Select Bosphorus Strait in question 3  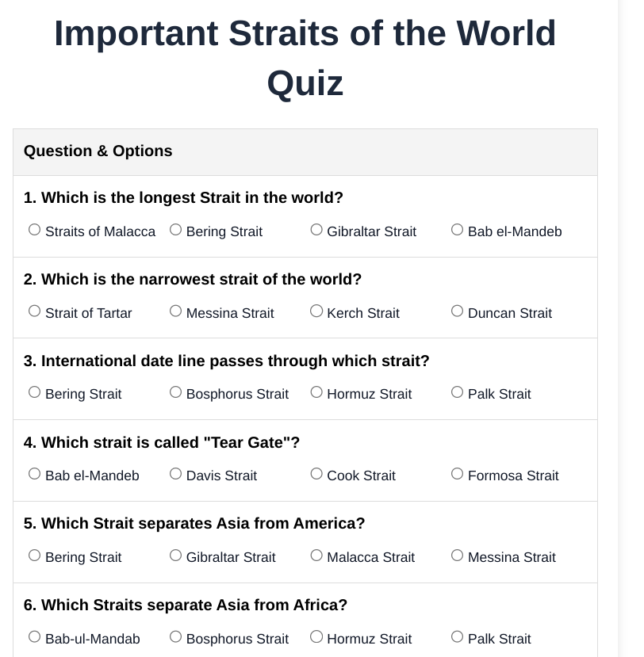point(176,392)
